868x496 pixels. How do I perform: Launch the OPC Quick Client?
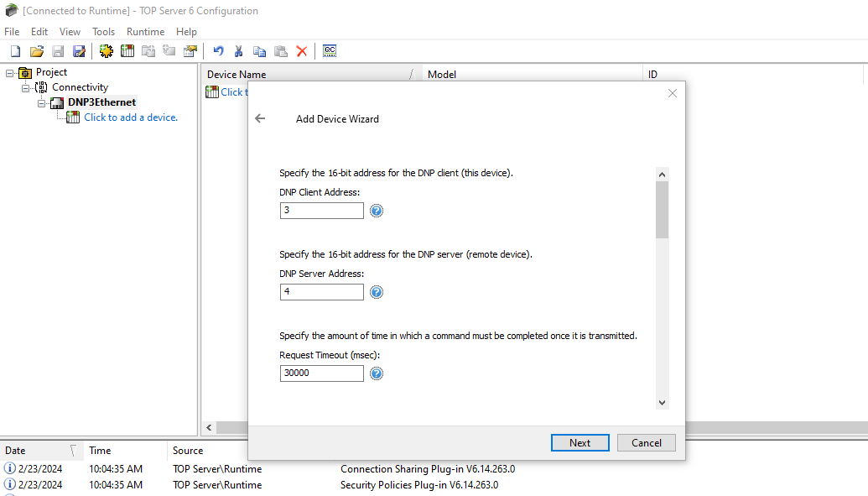[x=329, y=50]
